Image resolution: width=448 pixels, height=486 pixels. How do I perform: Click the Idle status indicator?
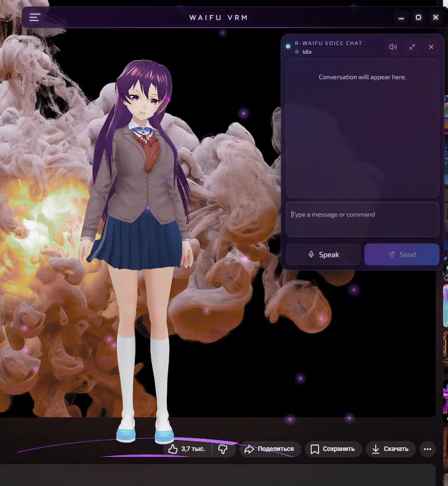306,52
